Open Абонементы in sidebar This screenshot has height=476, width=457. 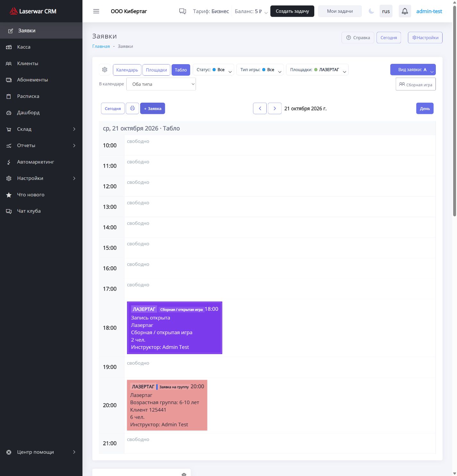point(41,80)
